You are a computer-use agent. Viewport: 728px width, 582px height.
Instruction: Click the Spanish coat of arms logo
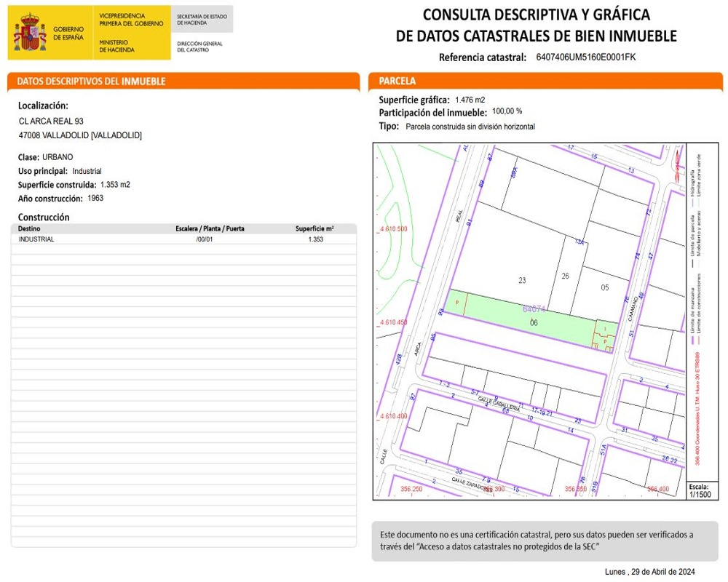coord(30,33)
